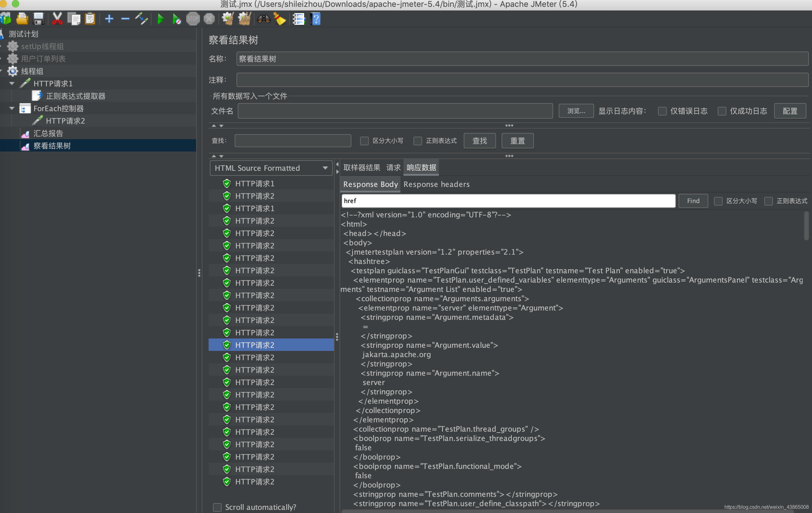The width and height of the screenshot is (812, 513).
Task: Start the test with green play icon
Action: point(160,19)
